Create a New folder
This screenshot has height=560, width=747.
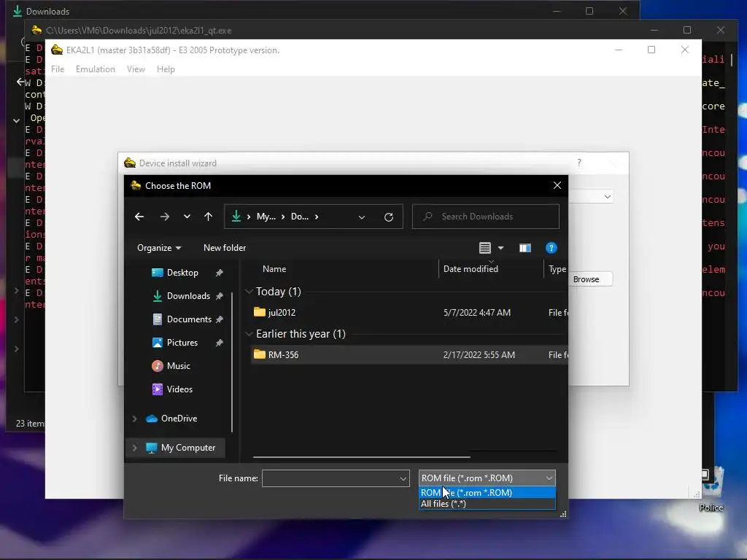click(225, 248)
